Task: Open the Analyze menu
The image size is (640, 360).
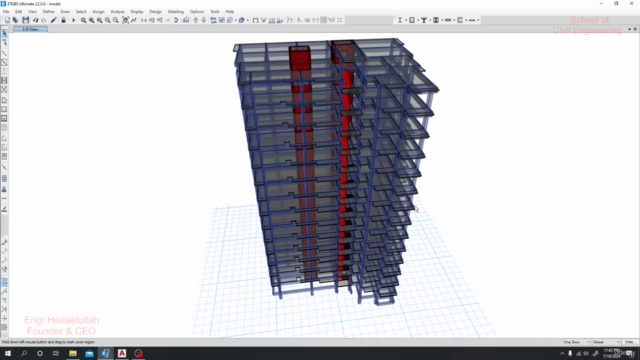Action: pos(117,11)
